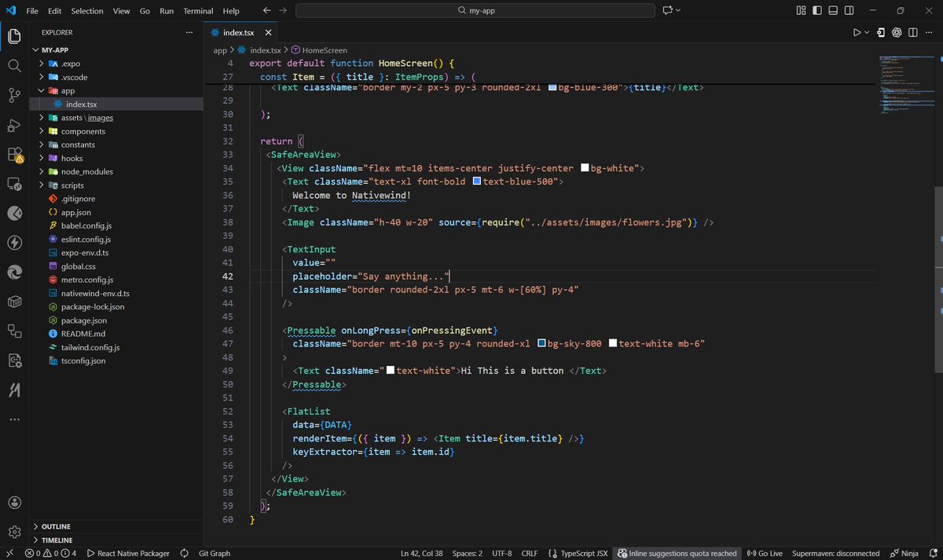Toggle the secondary sidebar visibility
Screen dimensions: 943x560
(x=849, y=10)
